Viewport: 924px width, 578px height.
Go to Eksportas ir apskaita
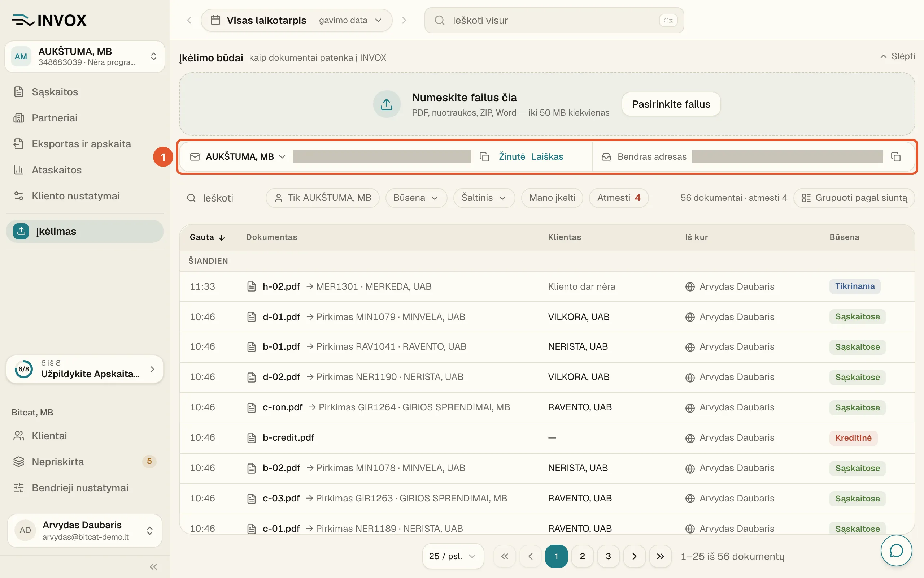tap(85, 144)
